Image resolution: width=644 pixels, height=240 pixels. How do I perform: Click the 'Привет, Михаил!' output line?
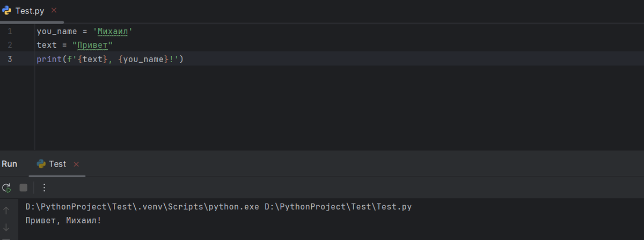(63, 220)
